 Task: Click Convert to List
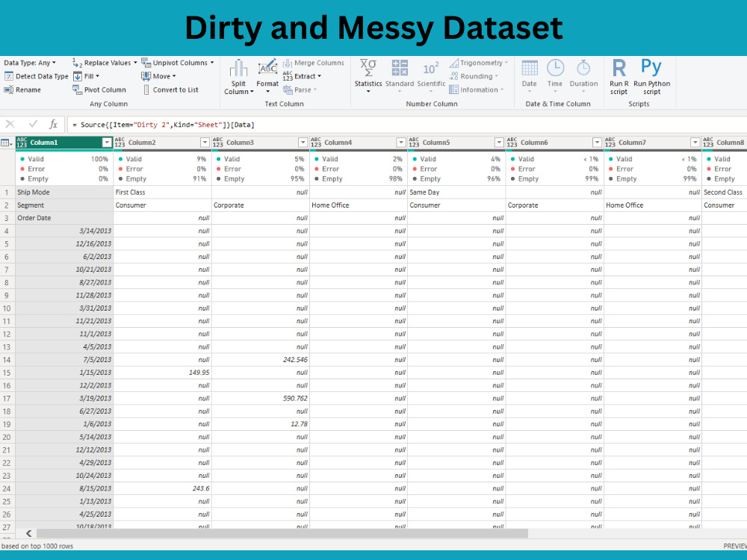click(170, 90)
